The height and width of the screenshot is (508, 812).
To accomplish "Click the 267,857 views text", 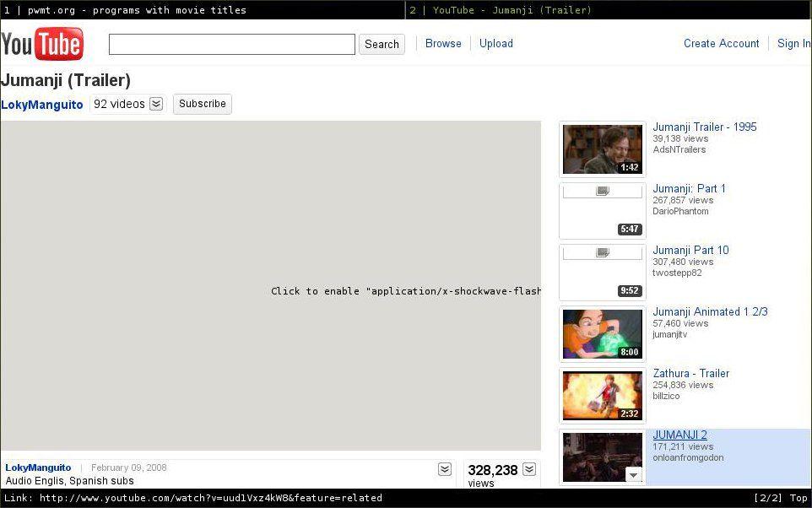I will click(683, 200).
